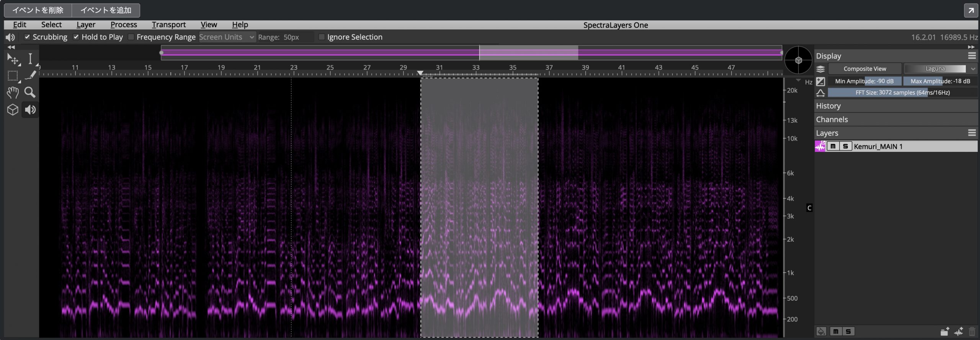Open the Screen Units dropdown
The width and height of the screenshot is (980, 340).
[227, 37]
